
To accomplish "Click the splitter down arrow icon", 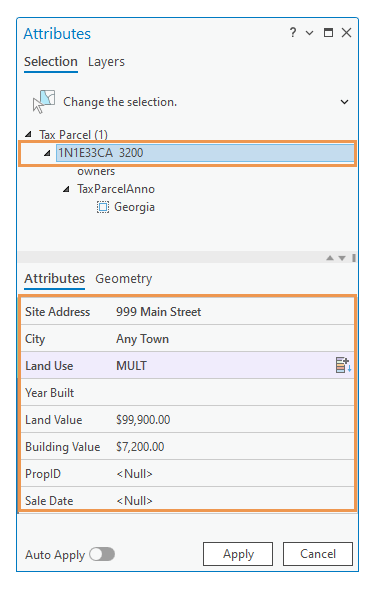I will tap(342, 258).
